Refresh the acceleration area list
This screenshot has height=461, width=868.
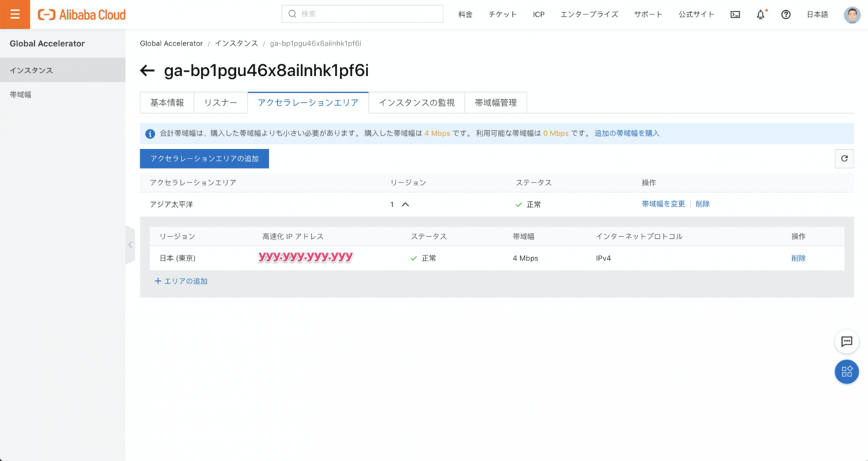click(x=843, y=158)
